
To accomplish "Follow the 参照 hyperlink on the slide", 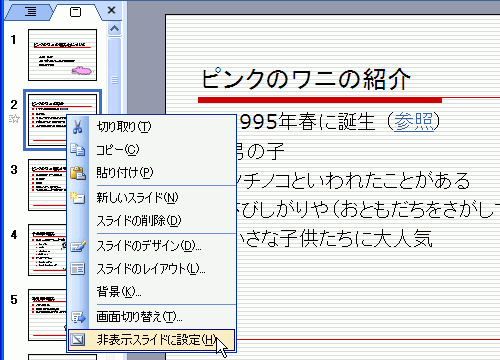I will (414, 121).
